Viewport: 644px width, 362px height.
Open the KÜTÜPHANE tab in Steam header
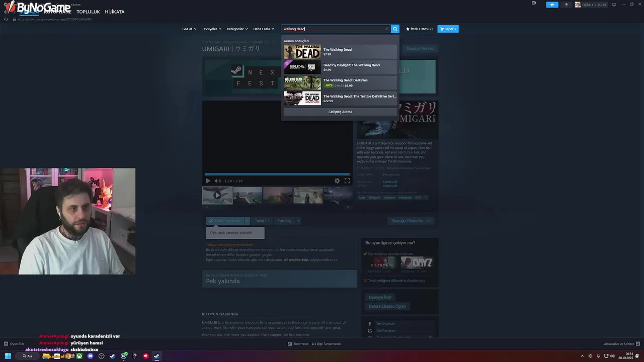pos(57,12)
